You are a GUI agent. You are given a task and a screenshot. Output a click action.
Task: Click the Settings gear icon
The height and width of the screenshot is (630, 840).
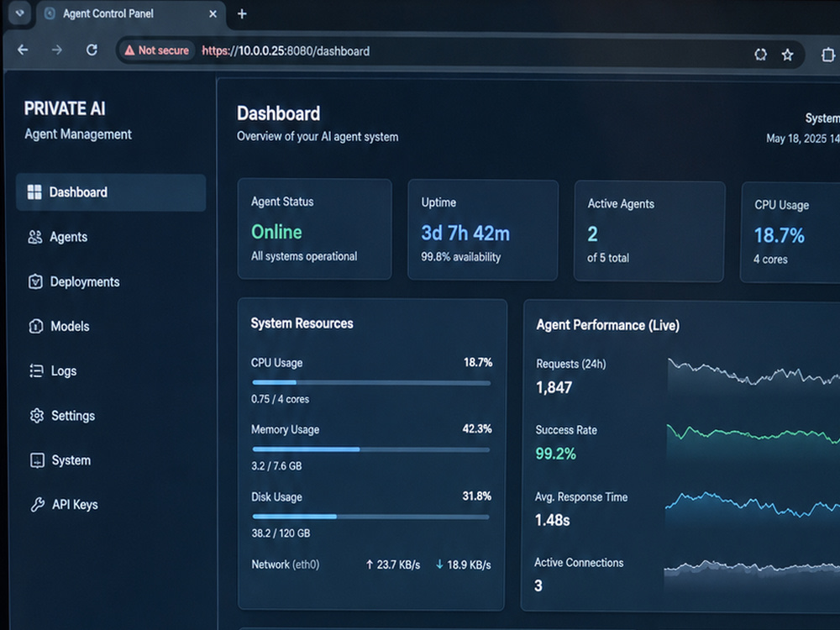pos(37,415)
